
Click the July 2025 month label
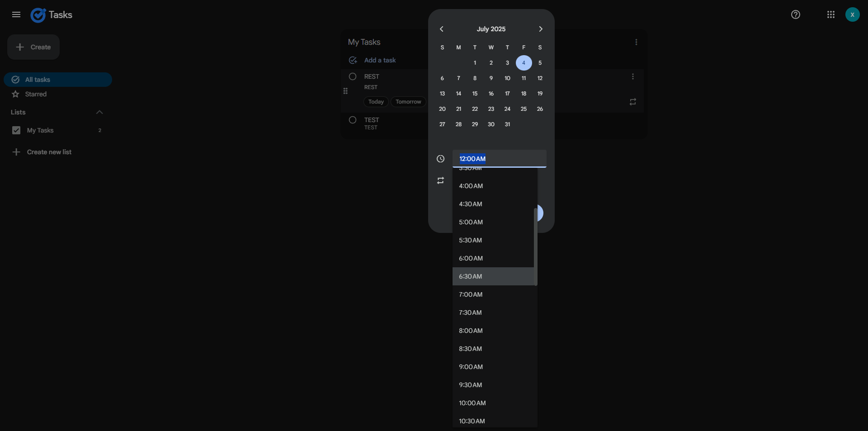(491, 29)
